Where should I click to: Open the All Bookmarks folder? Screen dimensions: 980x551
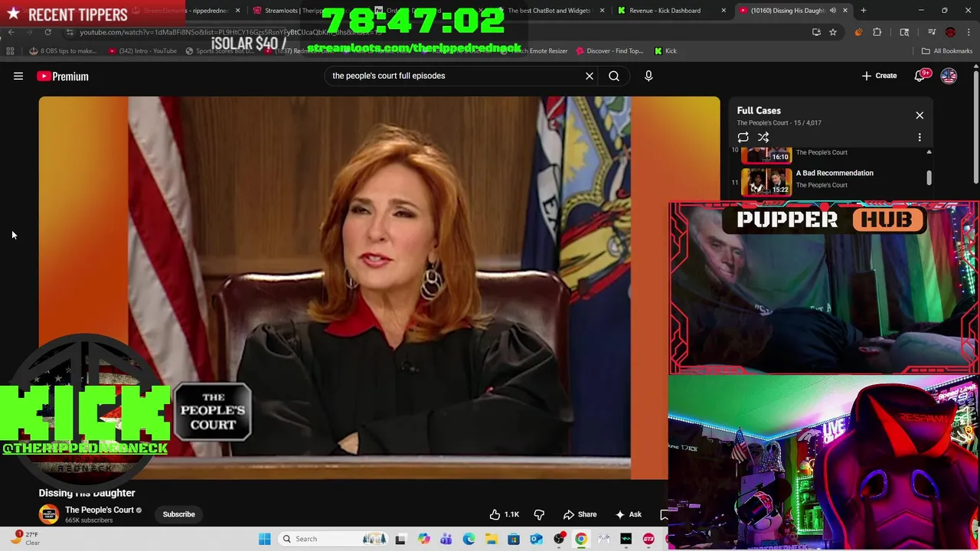tap(947, 51)
